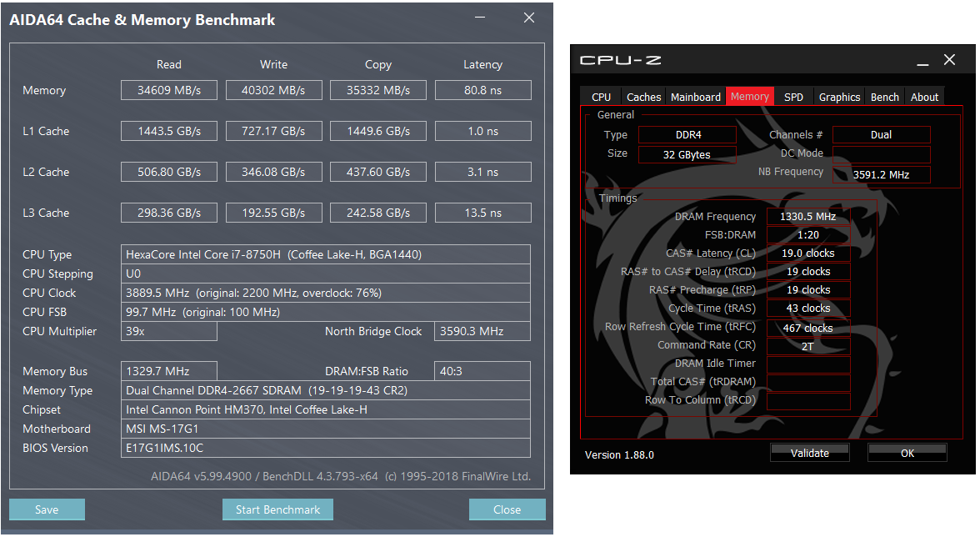The image size is (980, 552).
Task: Open the Graphics tab in CPU-Z
Action: pyautogui.click(x=839, y=97)
